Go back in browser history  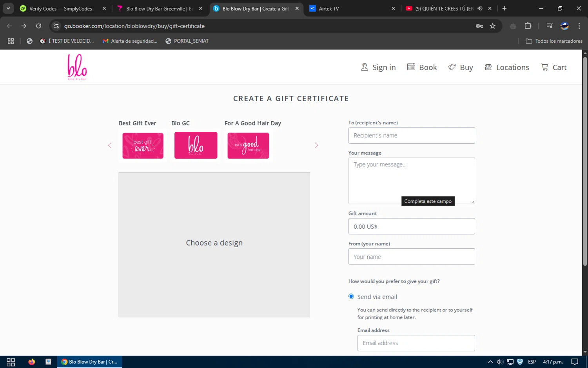coord(9,26)
